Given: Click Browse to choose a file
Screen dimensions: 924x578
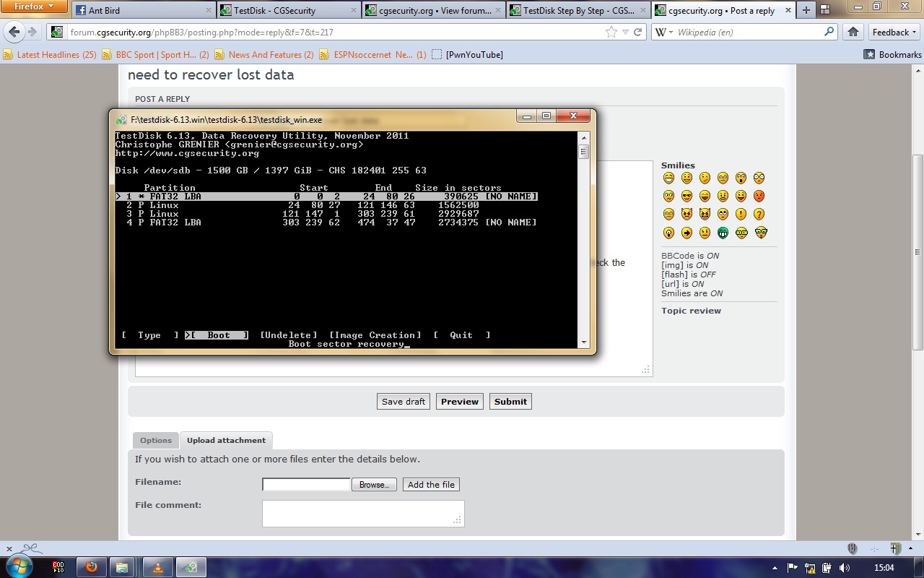Looking at the screenshot, I should 375,485.
